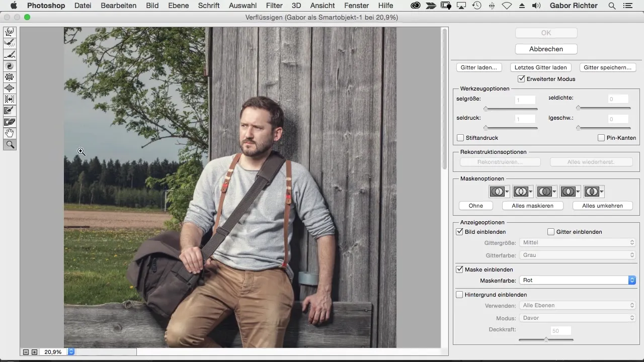This screenshot has width=644, height=362.
Task: Open the Ebene menu
Action: (179, 6)
